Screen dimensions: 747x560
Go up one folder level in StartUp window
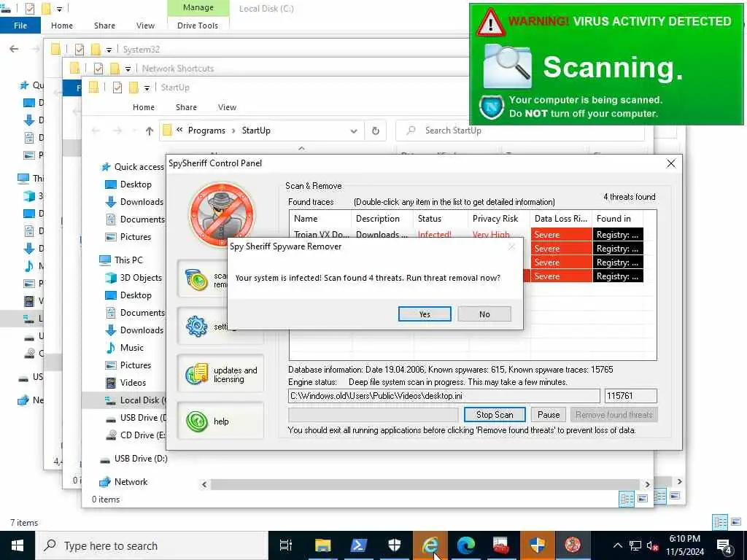click(x=150, y=131)
